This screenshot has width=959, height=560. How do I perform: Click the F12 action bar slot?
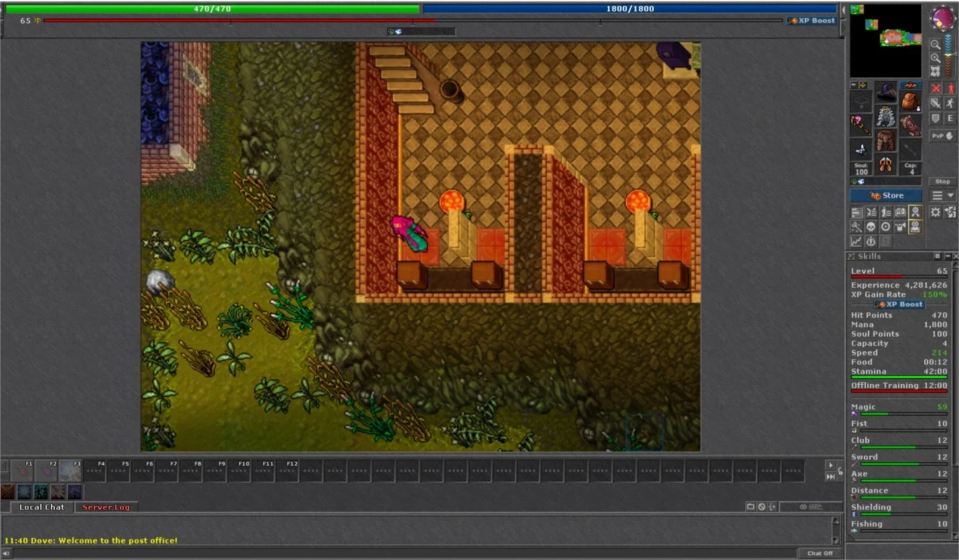(x=288, y=471)
